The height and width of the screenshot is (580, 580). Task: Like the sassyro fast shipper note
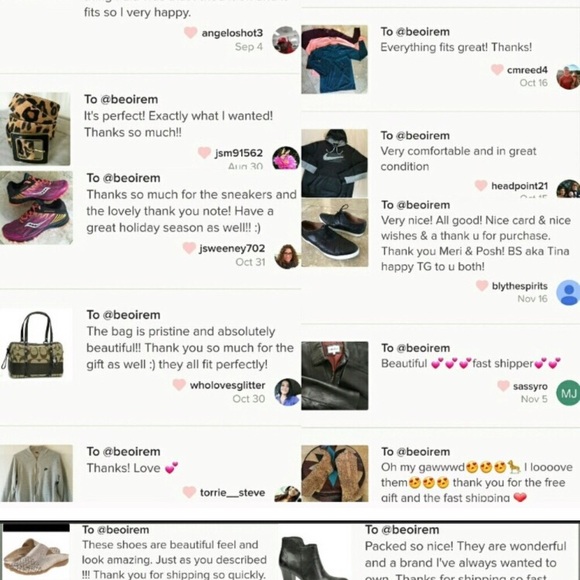pos(503,386)
